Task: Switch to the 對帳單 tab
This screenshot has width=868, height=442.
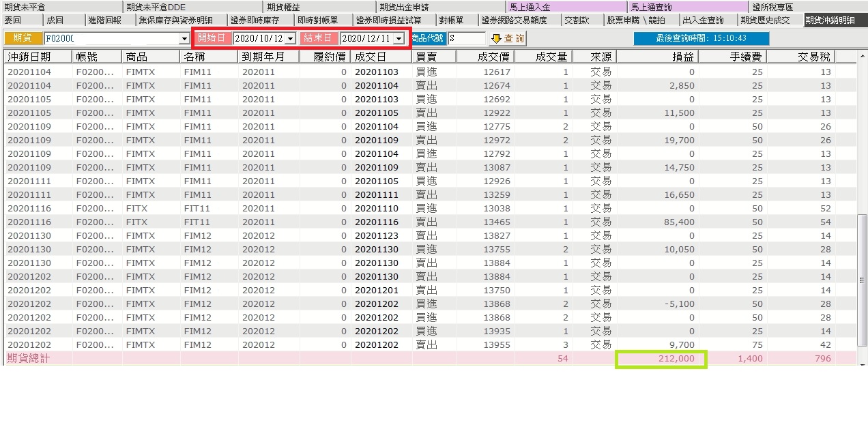Action: pos(457,20)
